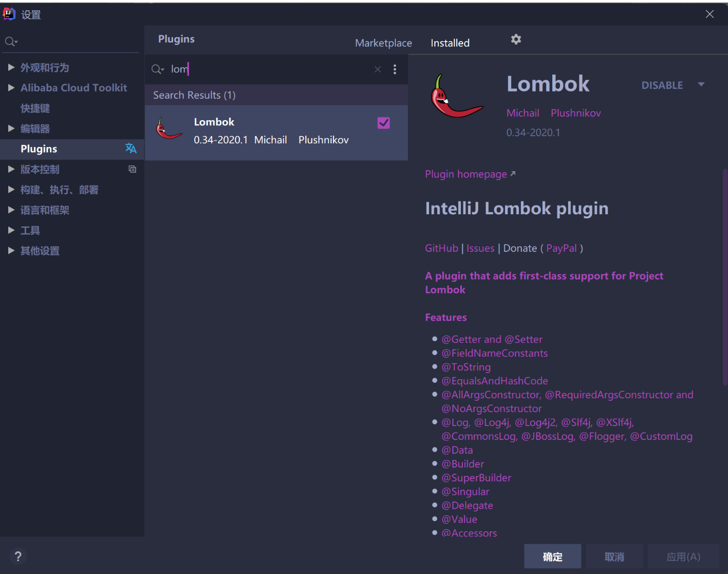The image size is (728, 574).
Task: Click the Plushnikov author link
Action: coord(575,113)
